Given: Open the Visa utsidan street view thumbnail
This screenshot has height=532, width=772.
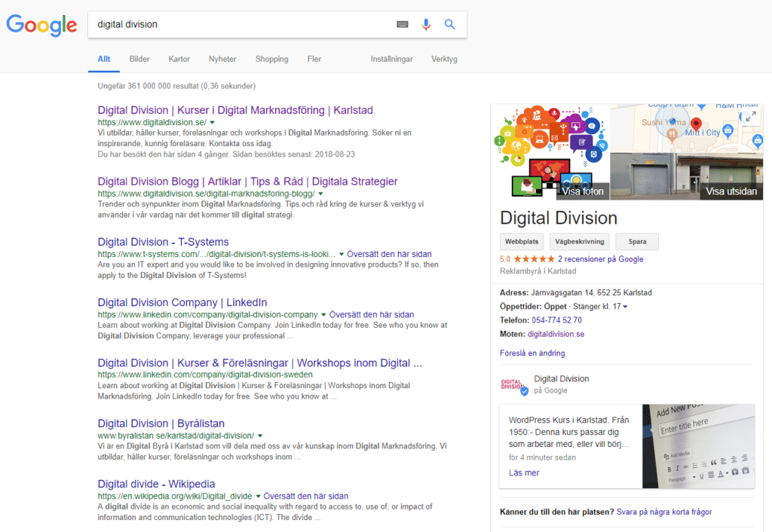Looking at the screenshot, I should coord(687,176).
